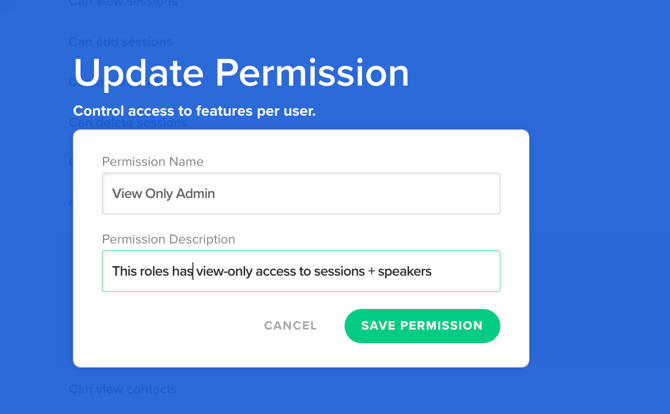Click the "Permission Name" field label

point(152,162)
